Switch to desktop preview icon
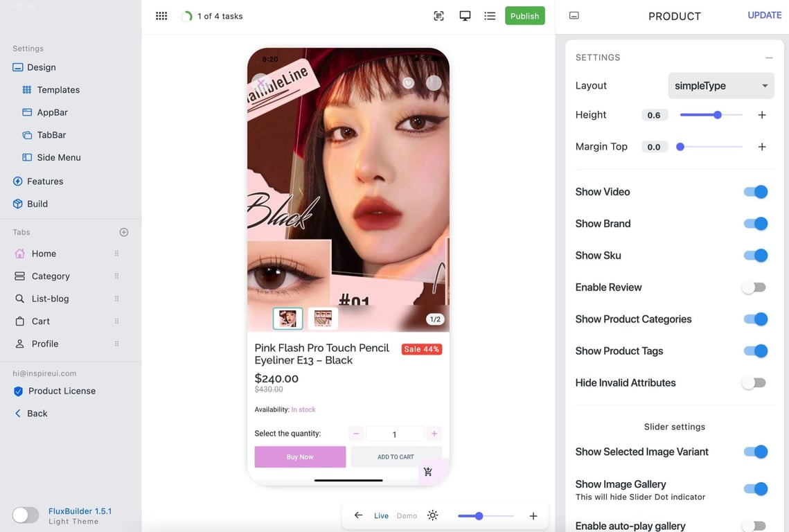Viewport: 789px width, 532px height. pos(465,16)
